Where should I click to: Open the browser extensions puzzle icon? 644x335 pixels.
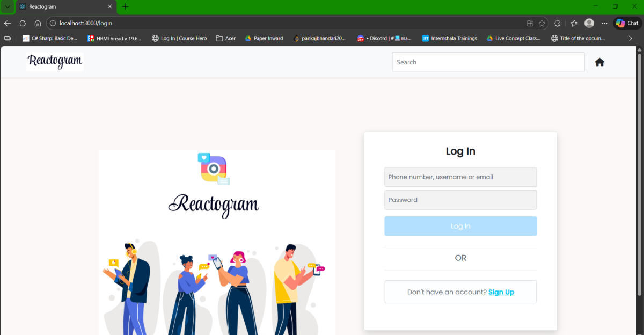coord(557,23)
